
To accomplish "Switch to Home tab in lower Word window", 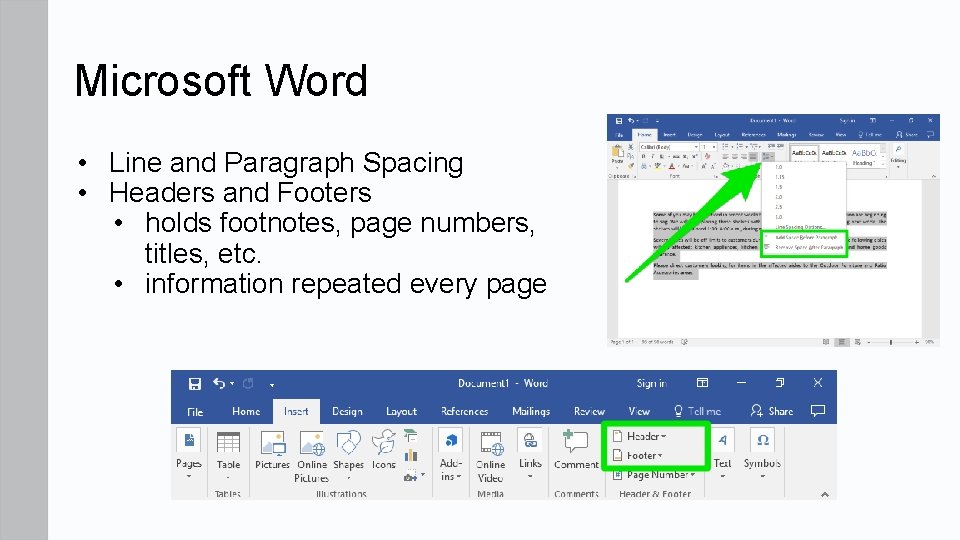I will point(246,411).
